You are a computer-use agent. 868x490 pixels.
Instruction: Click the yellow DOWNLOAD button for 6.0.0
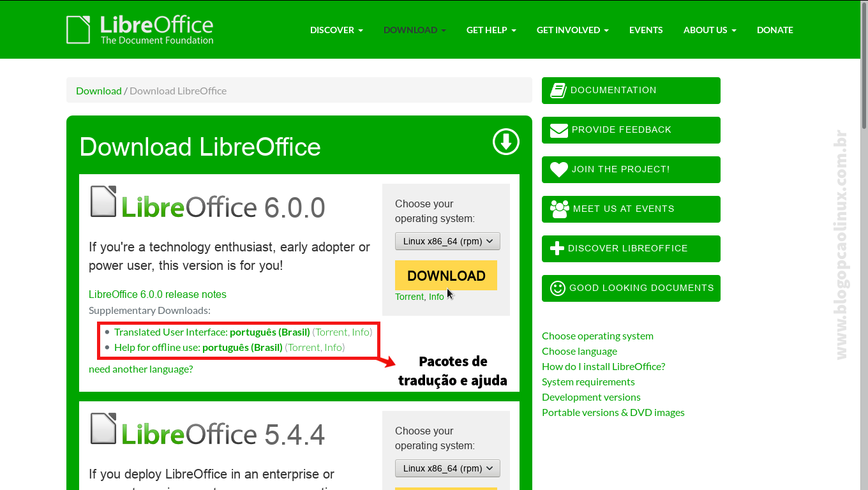(x=446, y=276)
